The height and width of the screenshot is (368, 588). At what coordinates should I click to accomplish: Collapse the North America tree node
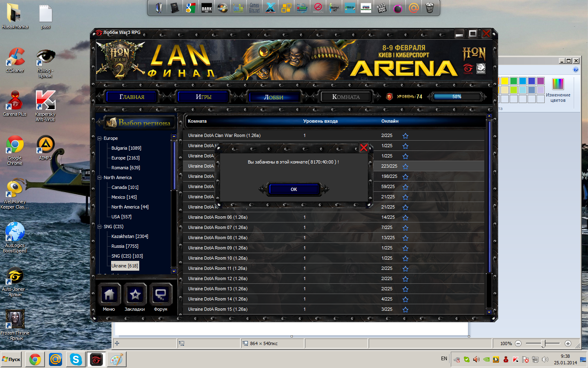click(99, 177)
